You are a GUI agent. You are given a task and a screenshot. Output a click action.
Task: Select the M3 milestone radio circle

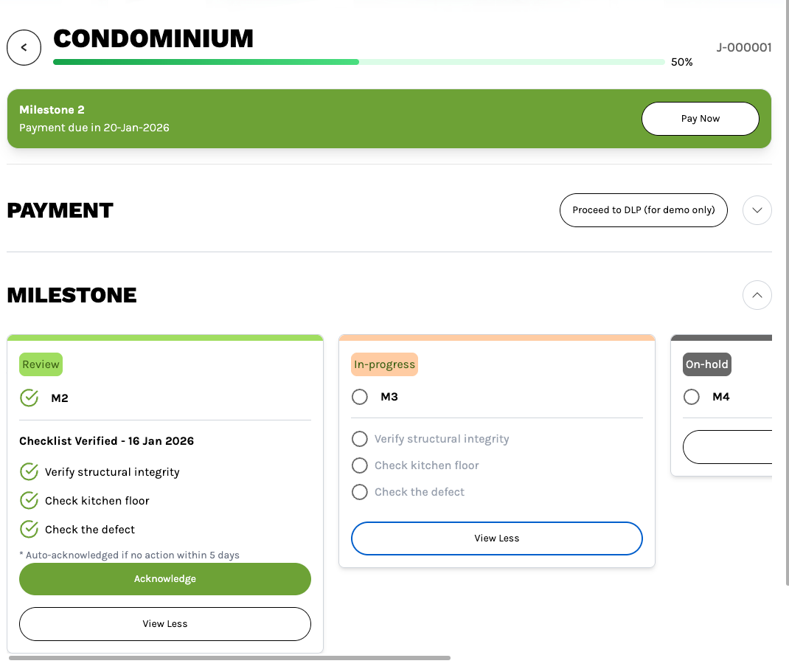point(360,398)
